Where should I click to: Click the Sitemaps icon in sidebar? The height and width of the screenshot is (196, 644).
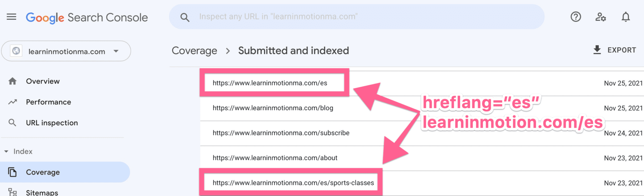(x=12, y=192)
